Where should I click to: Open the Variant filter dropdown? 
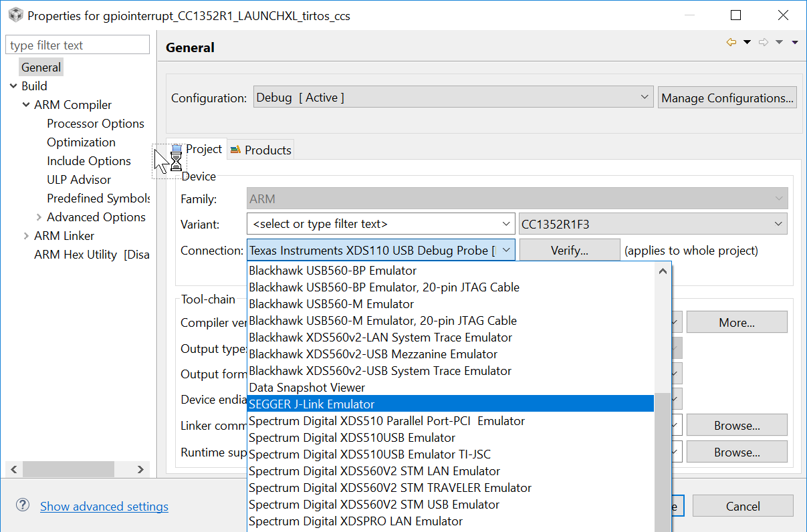[x=504, y=224]
